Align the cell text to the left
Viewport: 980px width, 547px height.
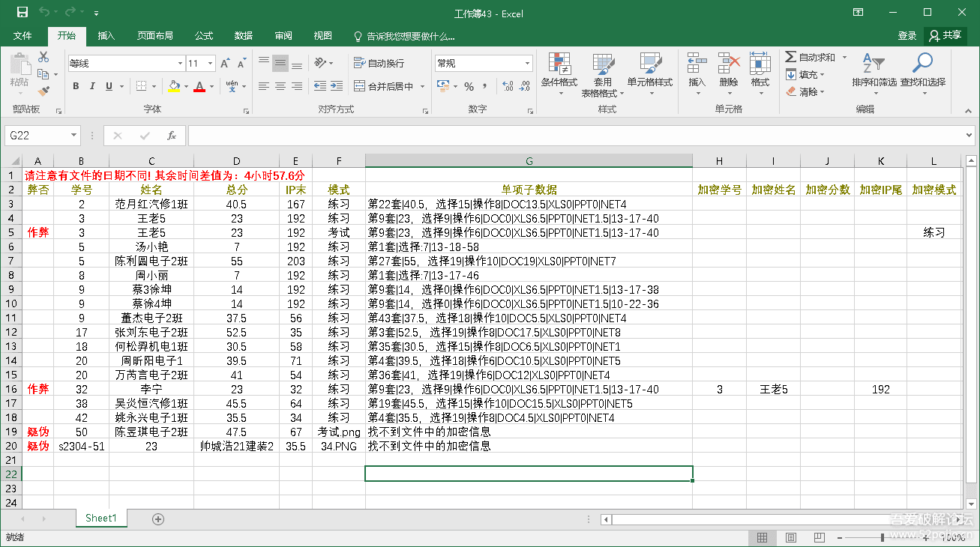(263, 87)
